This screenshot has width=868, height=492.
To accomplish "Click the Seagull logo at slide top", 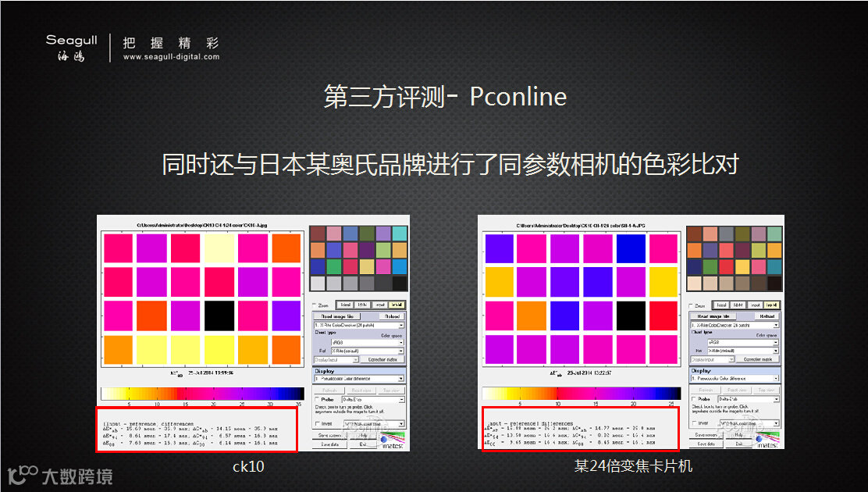I will tap(72, 48).
